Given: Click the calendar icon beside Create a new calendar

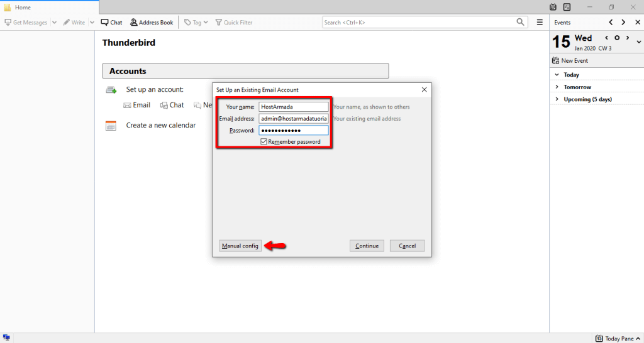Looking at the screenshot, I should pyautogui.click(x=111, y=126).
